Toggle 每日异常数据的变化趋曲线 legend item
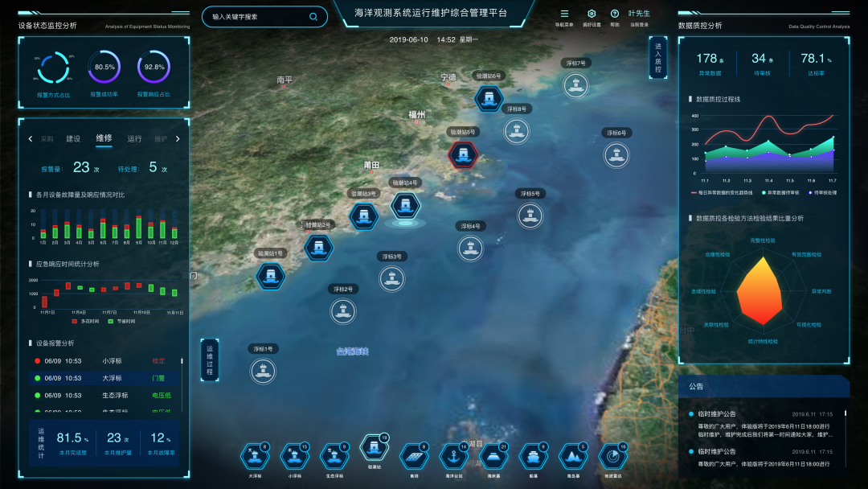The image size is (868, 489). coord(721,193)
